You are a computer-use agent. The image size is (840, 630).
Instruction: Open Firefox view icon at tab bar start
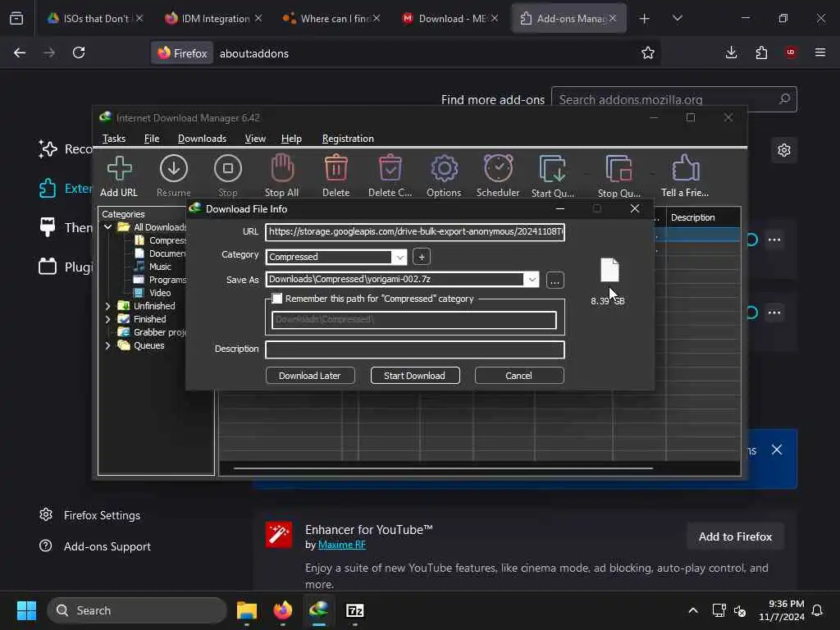click(x=16, y=19)
